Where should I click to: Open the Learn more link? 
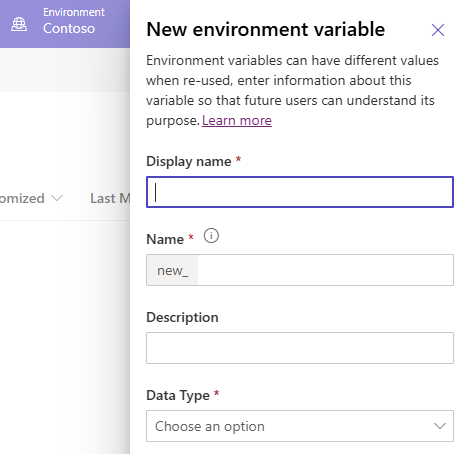[237, 120]
